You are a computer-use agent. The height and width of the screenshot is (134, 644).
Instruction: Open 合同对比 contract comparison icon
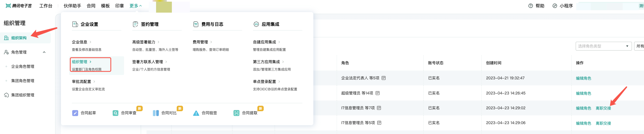(156, 113)
